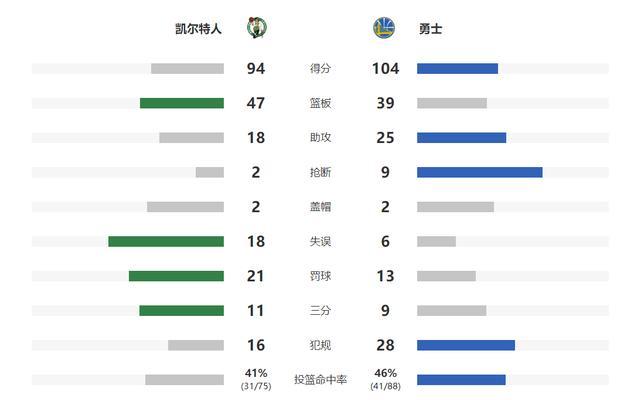
Task: Select the 凯尔特人 team name
Action: pyautogui.click(x=198, y=29)
